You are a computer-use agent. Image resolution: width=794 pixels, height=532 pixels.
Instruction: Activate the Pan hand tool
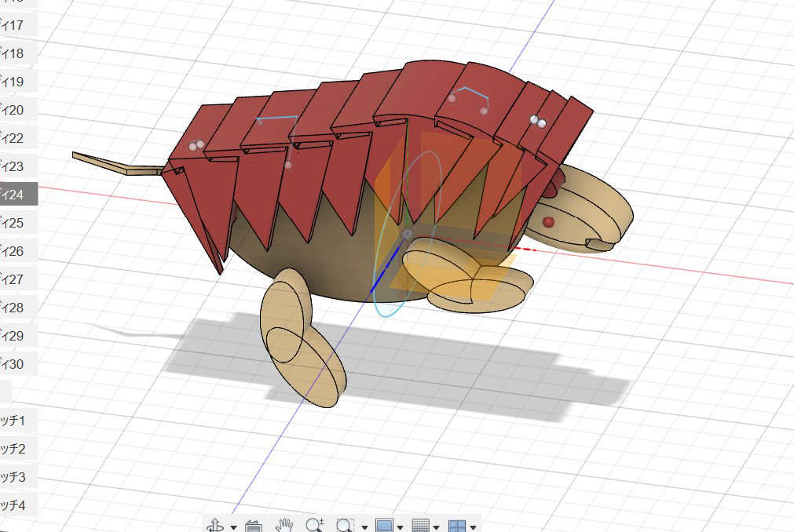(284, 526)
